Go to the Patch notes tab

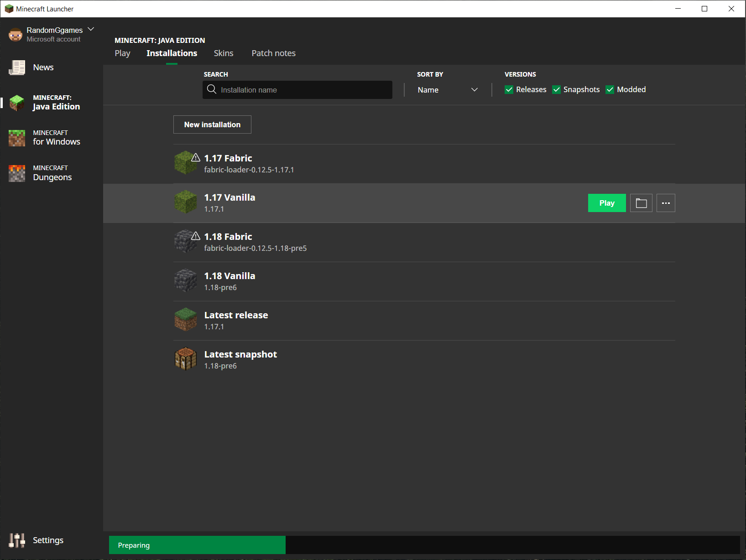274,53
